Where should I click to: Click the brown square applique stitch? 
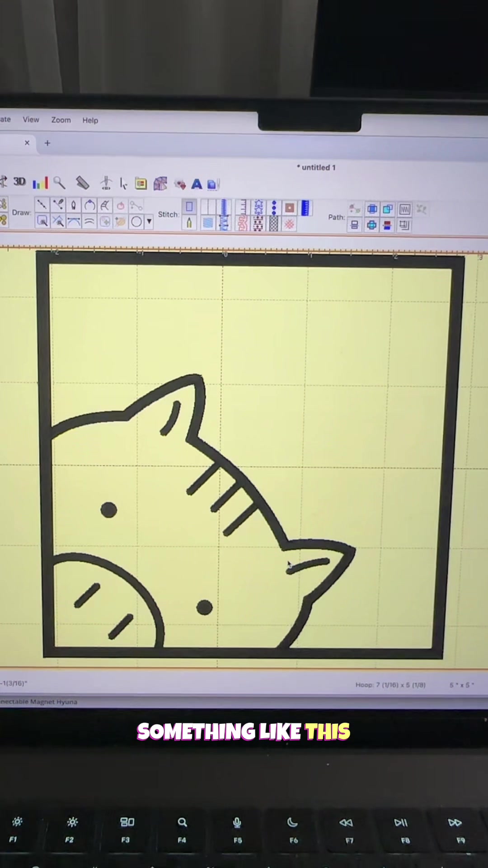point(290,208)
